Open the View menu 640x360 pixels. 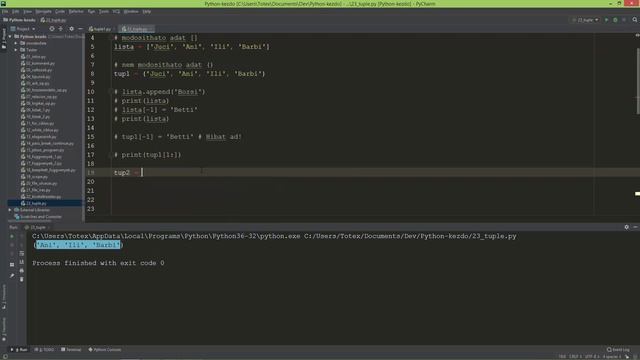pyautogui.click(x=27, y=11)
